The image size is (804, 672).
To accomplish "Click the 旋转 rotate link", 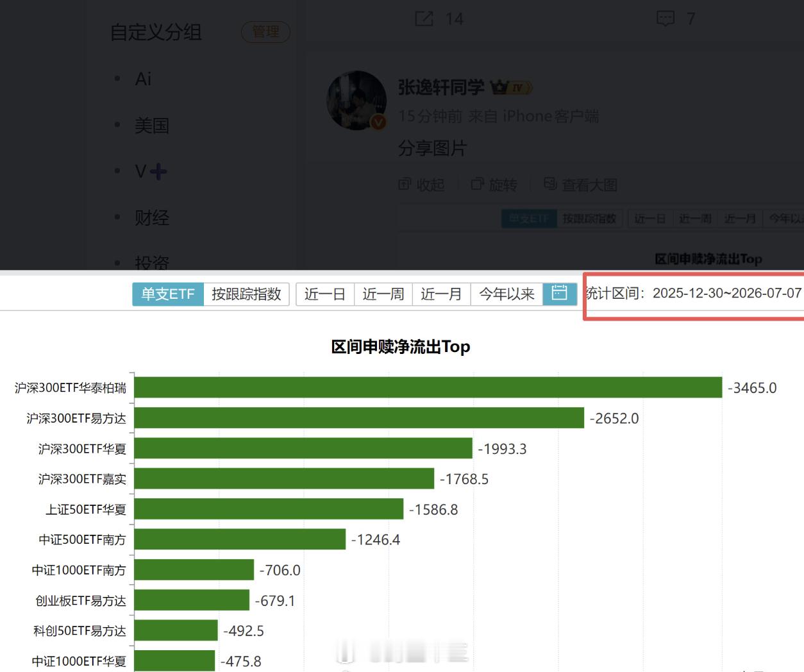I will coord(503,185).
